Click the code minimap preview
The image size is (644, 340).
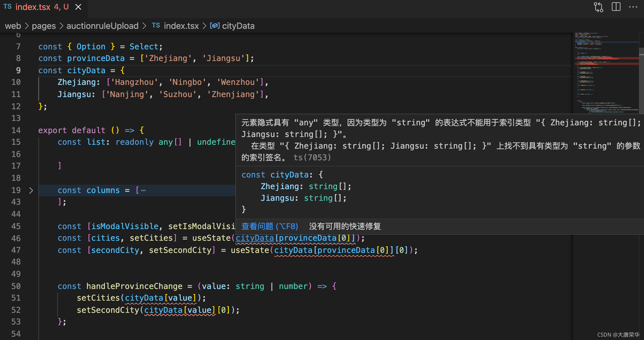point(607,73)
